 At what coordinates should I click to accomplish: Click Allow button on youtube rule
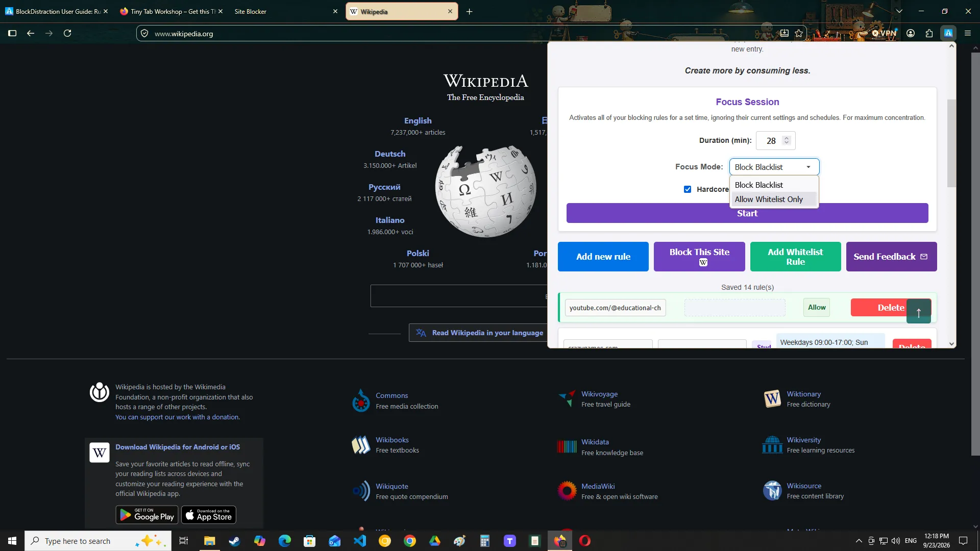click(816, 308)
